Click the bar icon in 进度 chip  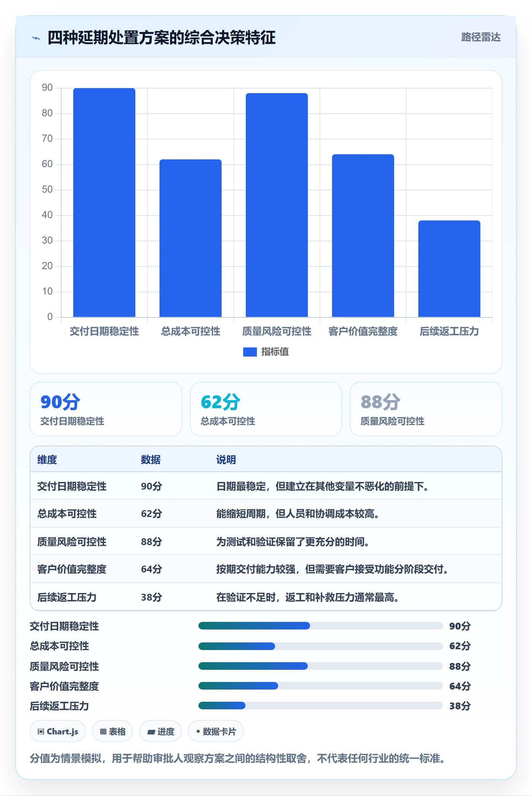click(151, 732)
